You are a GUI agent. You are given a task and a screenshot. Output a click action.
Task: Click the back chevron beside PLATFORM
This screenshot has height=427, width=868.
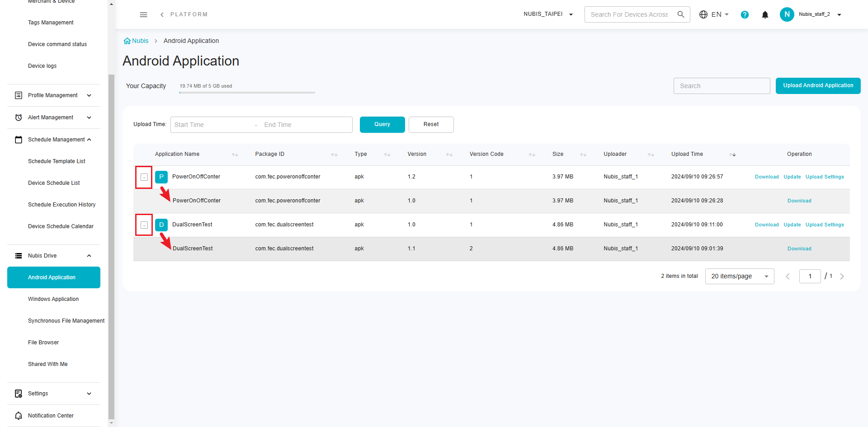(x=162, y=14)
